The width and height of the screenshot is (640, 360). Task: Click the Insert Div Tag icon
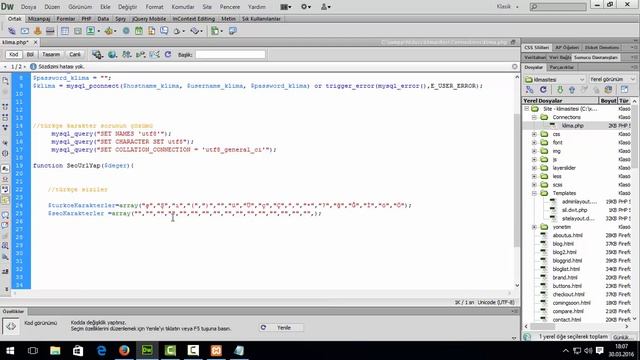[x=78, y=31]
